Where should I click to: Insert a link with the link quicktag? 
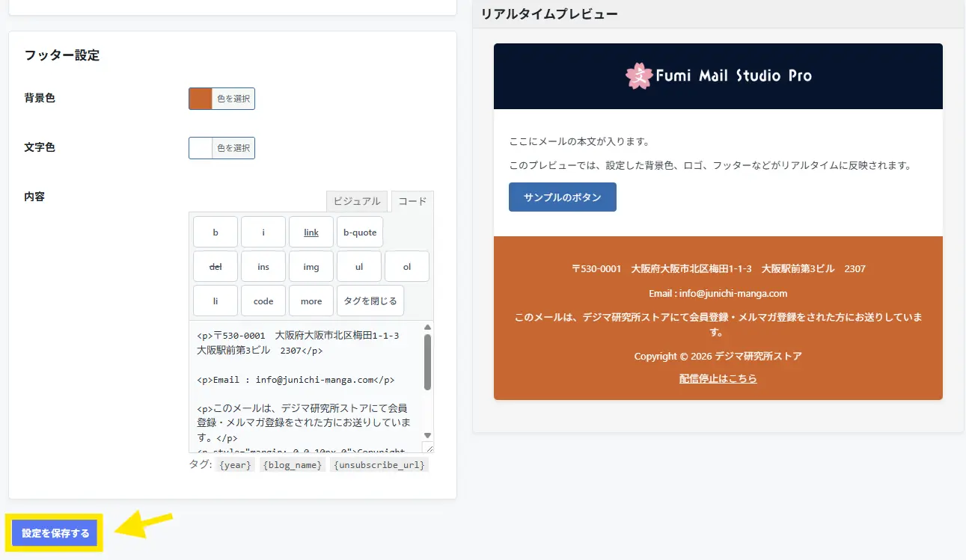point(311,233)
